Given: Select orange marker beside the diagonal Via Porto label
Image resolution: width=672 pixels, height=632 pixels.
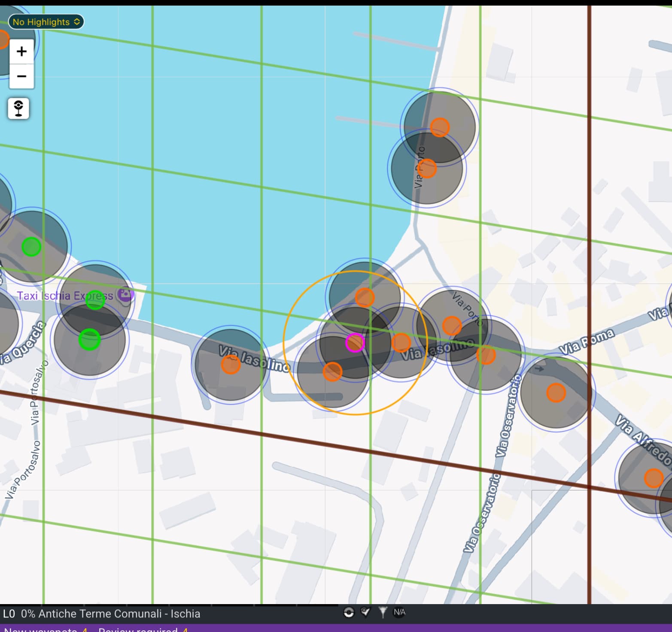Looking at the screenshot, I should (452, 326).
